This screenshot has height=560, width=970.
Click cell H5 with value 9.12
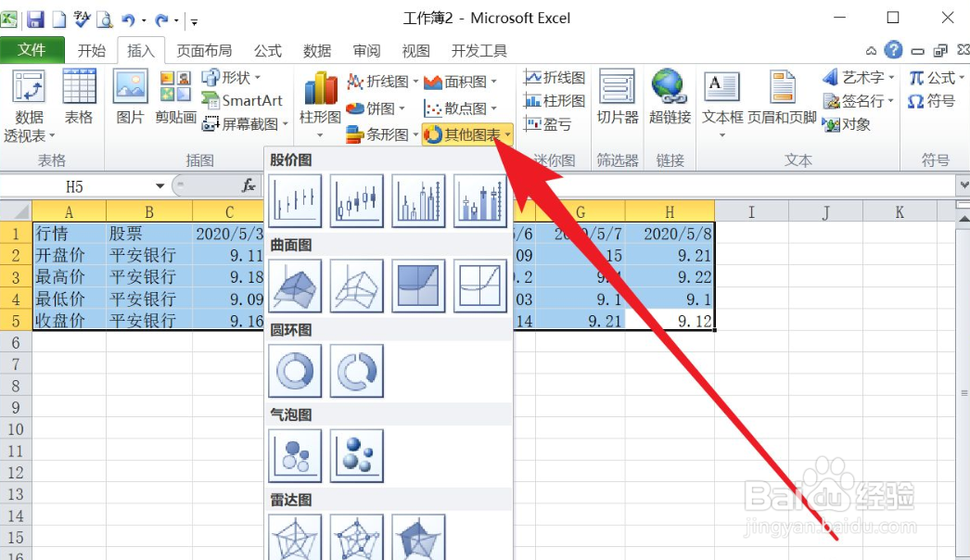coord(670,321)
